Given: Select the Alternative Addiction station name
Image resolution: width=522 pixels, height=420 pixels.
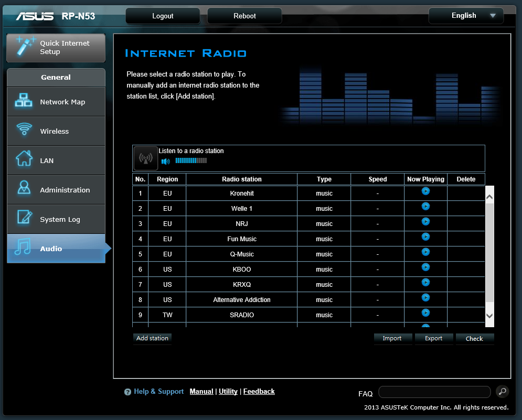Looking at the screenshot, I should pos(242,300).
